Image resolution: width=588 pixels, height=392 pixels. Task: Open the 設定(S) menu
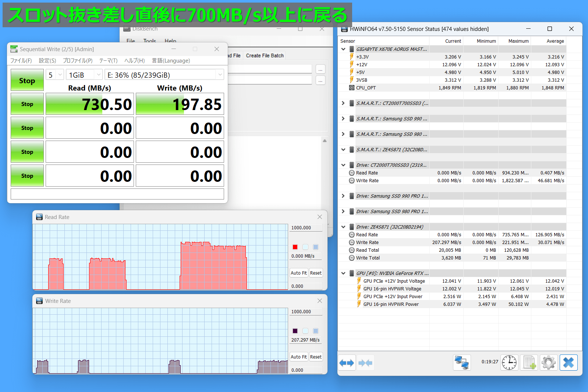click(47, 61)
